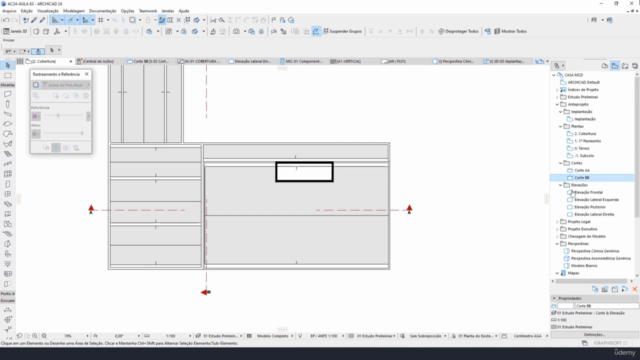Open the Modelagem menu
Screen dimensions: 640x360
pos(73,11)
